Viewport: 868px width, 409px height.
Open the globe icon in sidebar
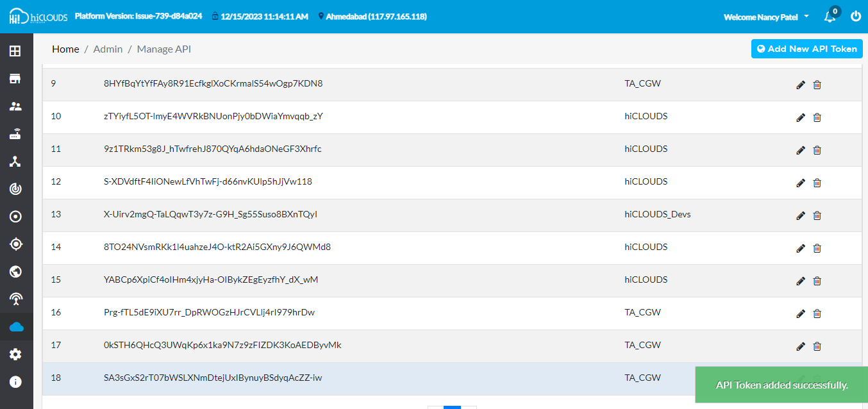pyautogui.click(x=15, y=272)
